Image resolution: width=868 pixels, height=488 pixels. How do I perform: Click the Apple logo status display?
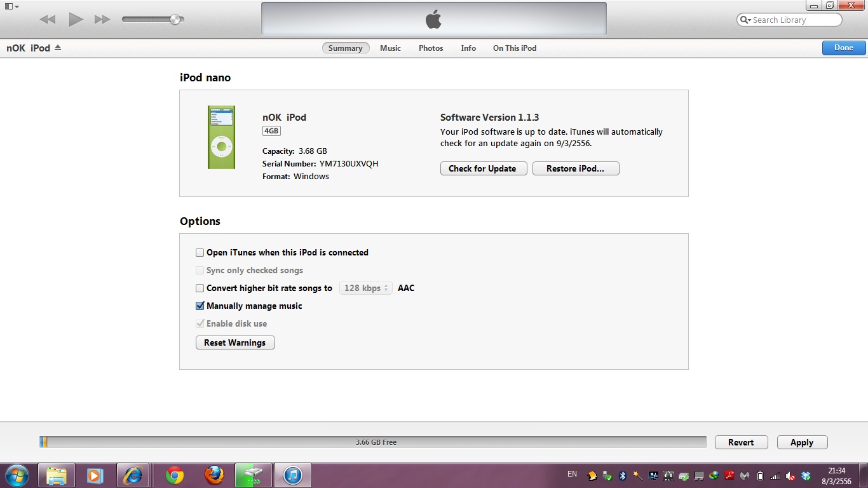tap(433, 19)
